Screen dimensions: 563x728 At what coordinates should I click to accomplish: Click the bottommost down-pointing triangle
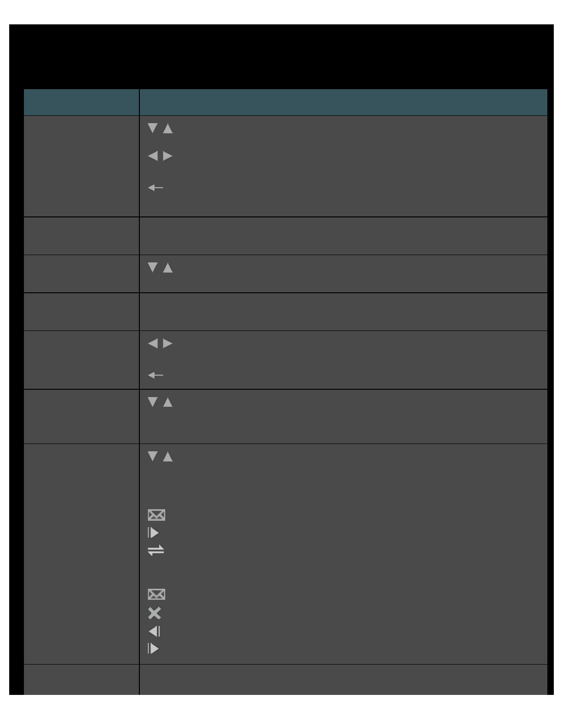coord(153,456)
